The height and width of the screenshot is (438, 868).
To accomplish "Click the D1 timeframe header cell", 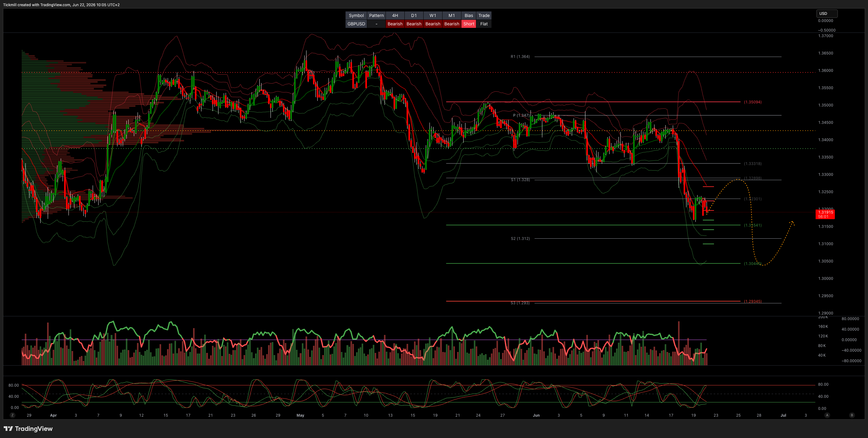I will 414,15.
